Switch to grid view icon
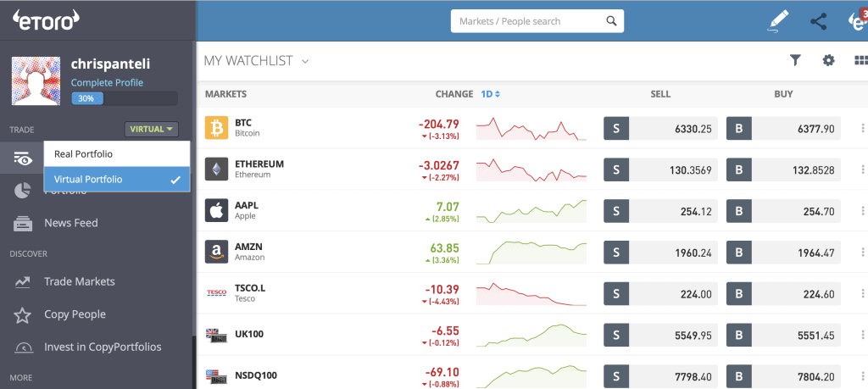This screenshot has width=868, height=389. [x=861, y=60]
